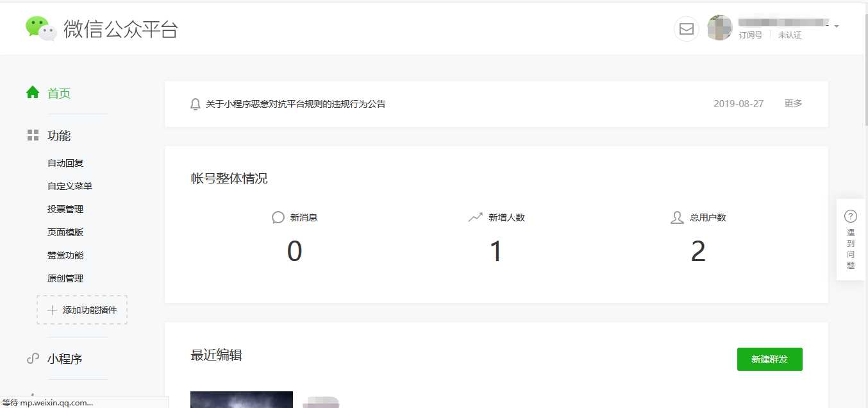868x408 pixels.
Task: Open 投票管理 menu item
Action: click(x=65, y=209)
